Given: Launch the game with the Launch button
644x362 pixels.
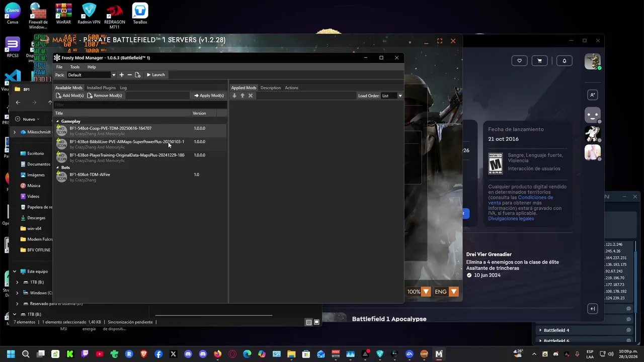Looking at the screenshot, I should pos(155,75).
